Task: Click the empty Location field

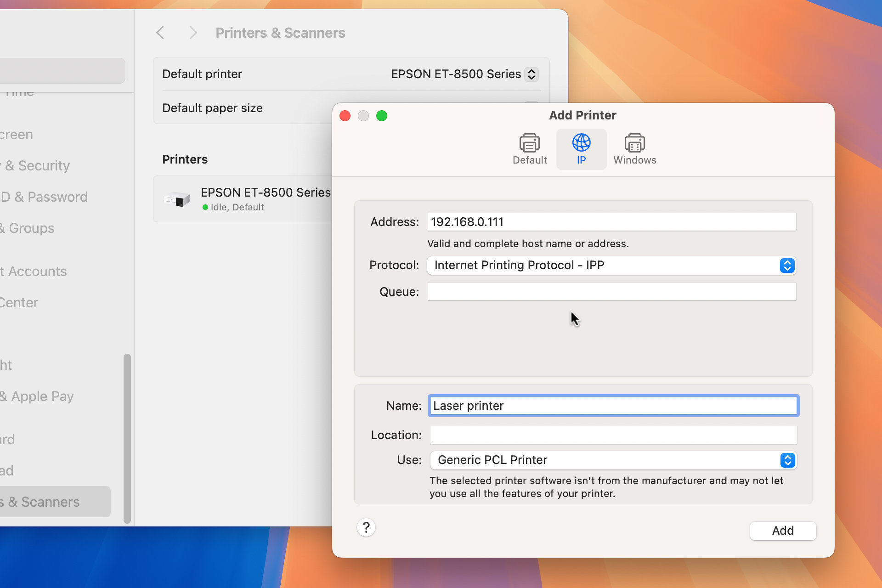Action: (x=613, y=435)
